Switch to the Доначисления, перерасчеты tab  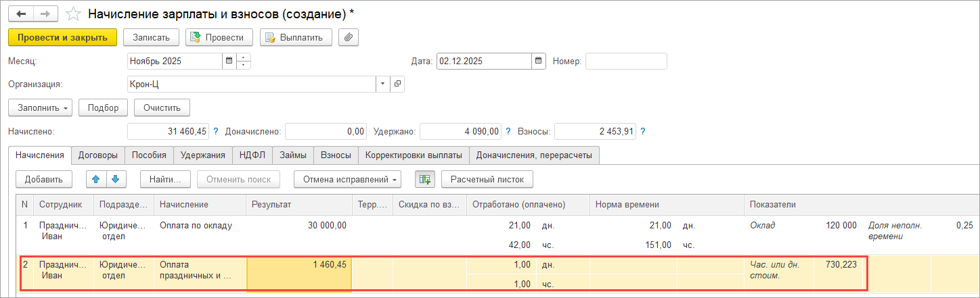click(535, 155)
